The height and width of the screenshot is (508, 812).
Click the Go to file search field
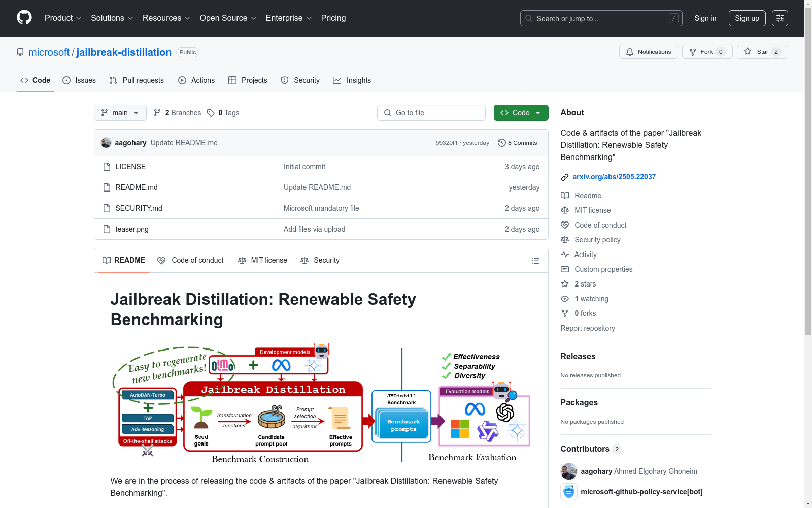(431, 113)
